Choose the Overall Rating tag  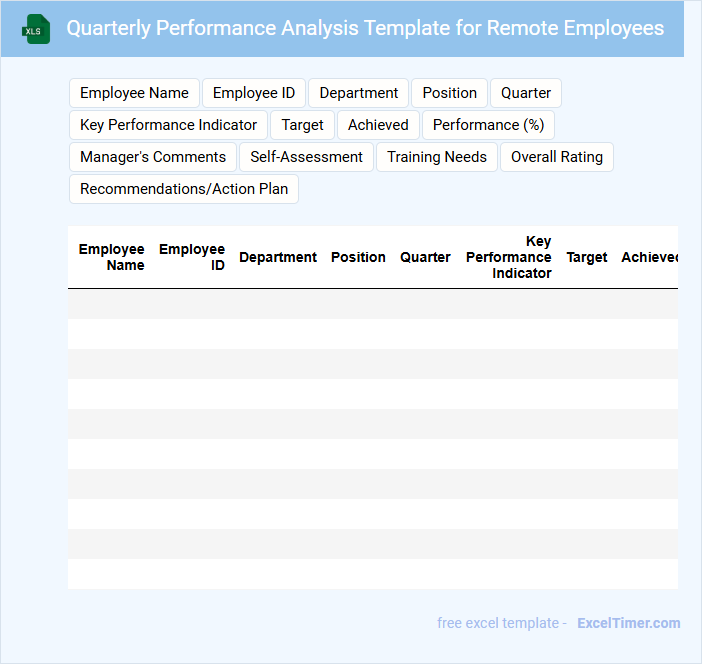point(557,157)
